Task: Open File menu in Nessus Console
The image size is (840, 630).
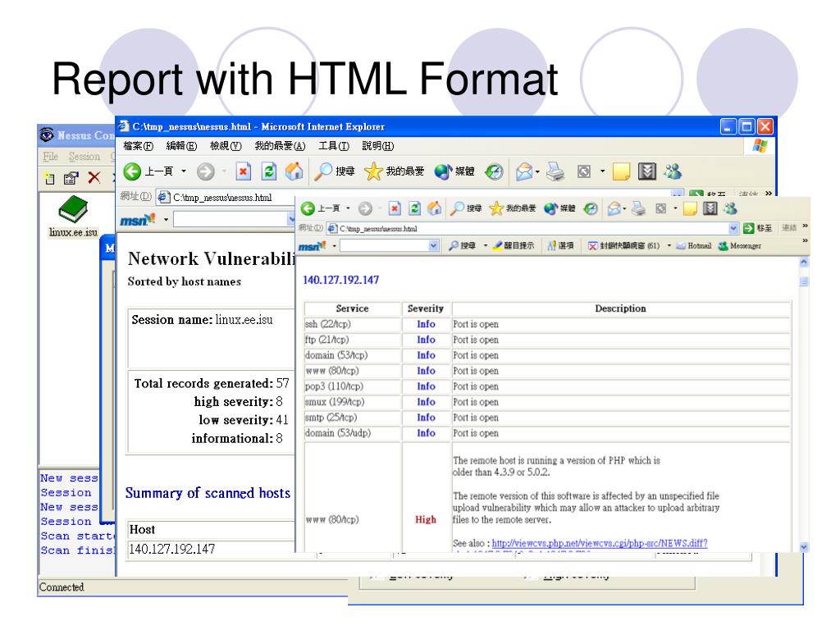Action: [50, 157]
